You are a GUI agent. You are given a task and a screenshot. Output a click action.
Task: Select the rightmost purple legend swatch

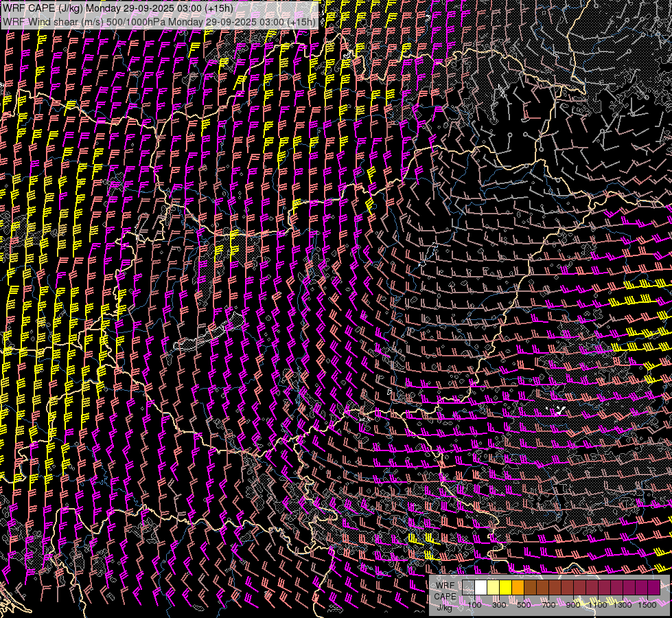(653, 588)
